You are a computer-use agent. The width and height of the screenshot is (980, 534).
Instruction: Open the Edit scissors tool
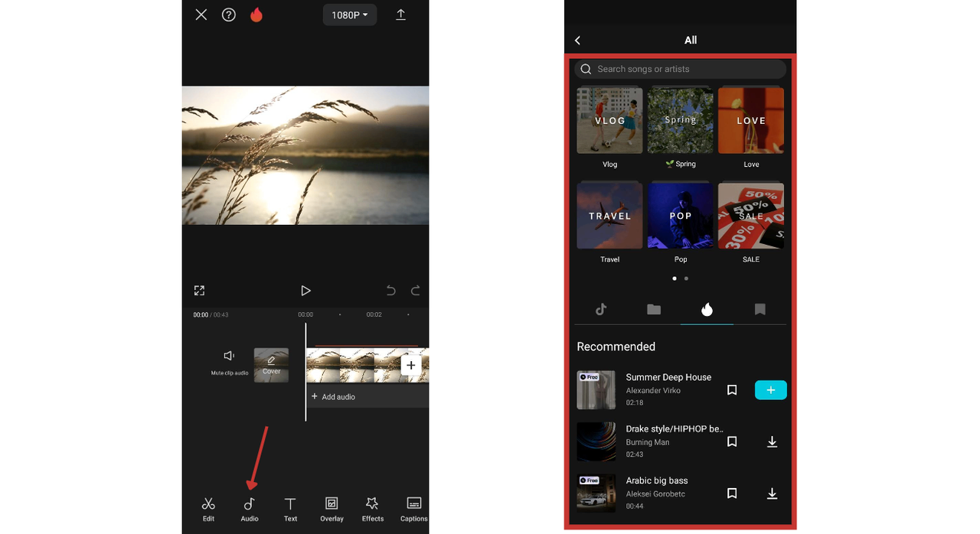[208, 509]
